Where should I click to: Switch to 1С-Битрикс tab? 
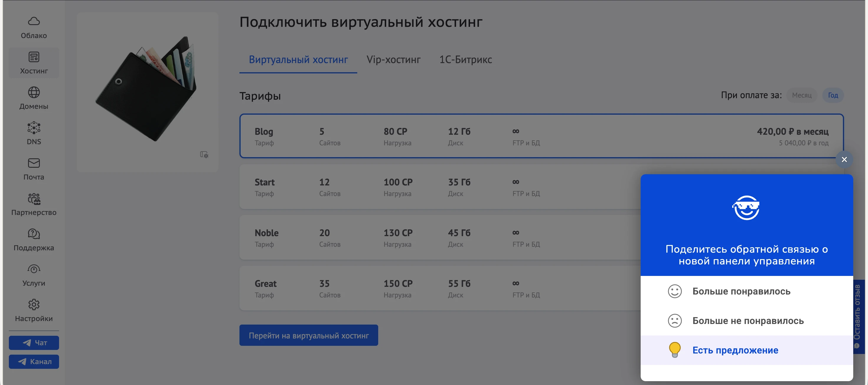tap(465, 60)
